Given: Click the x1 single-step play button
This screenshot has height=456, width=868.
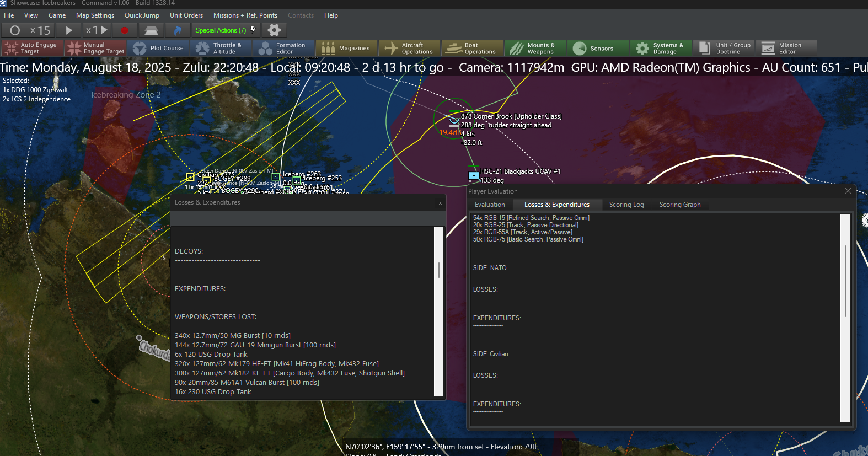Looking at the screenshot, I should pyautogui.click(x=97, y=30).
